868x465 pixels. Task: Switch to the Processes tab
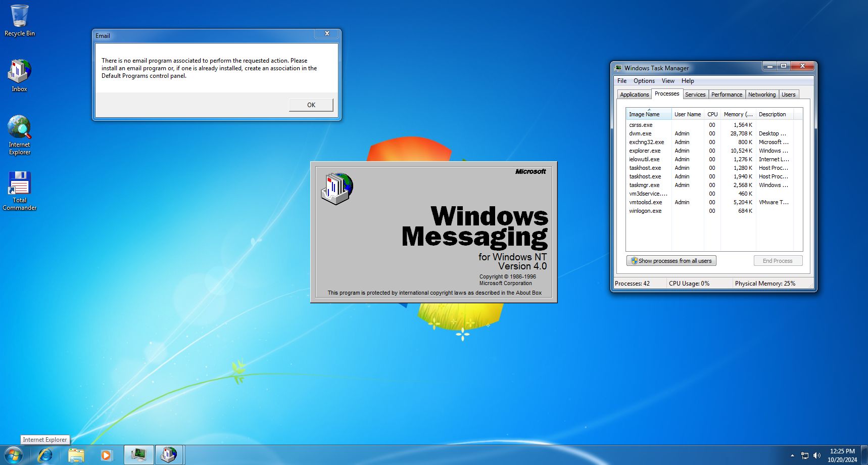pyautogui.click(x=667, y=94)
